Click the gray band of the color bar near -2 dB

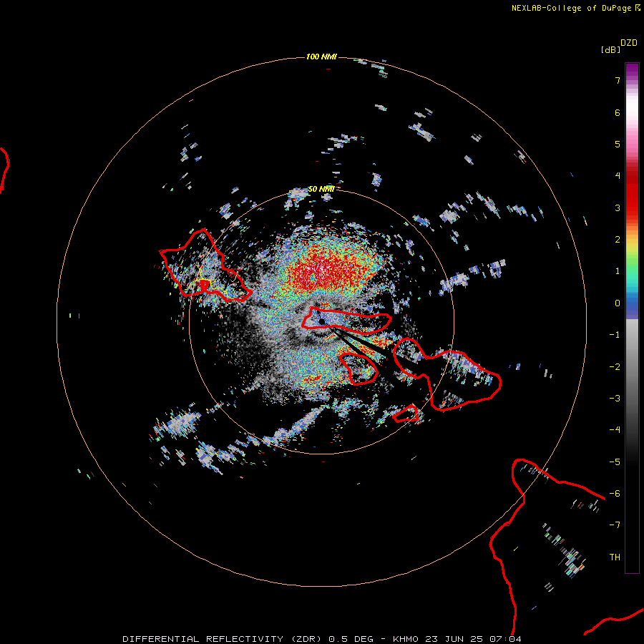632,366
